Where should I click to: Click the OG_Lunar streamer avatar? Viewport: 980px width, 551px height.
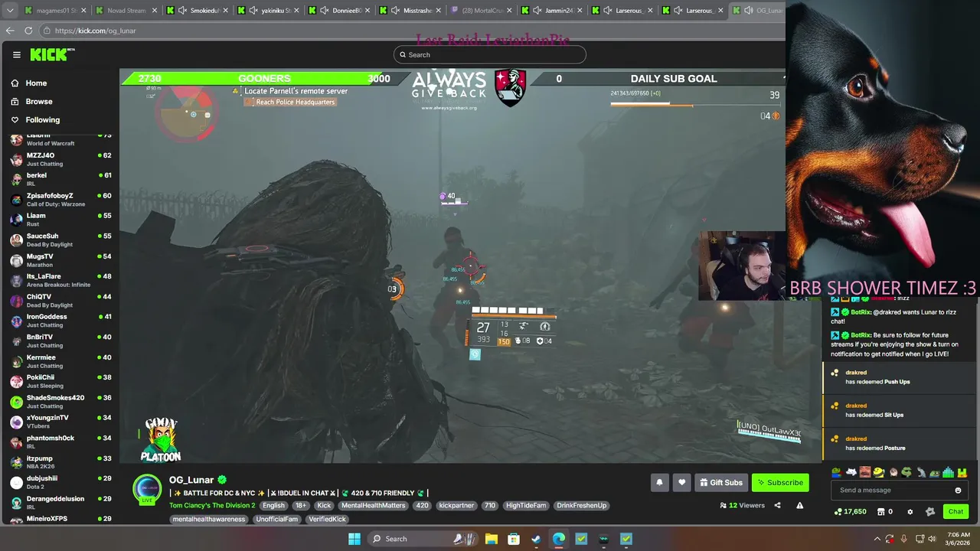pos(147,489)
